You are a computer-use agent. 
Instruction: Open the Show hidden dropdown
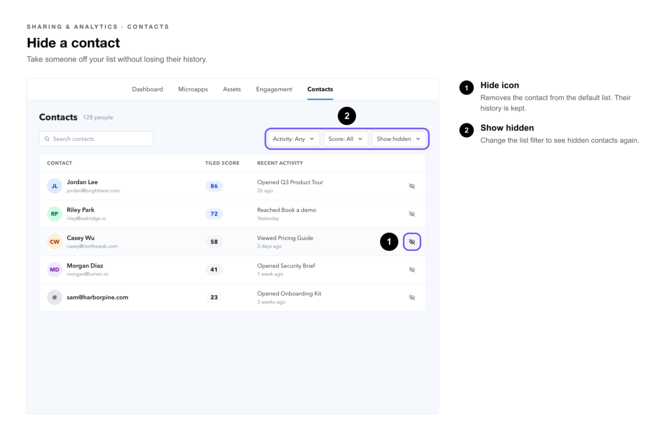click(x=399, y=139)
